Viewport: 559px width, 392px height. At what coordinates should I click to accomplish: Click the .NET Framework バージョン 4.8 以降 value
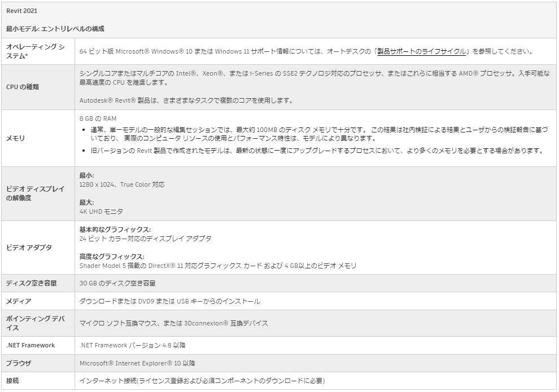pos(132,345)
